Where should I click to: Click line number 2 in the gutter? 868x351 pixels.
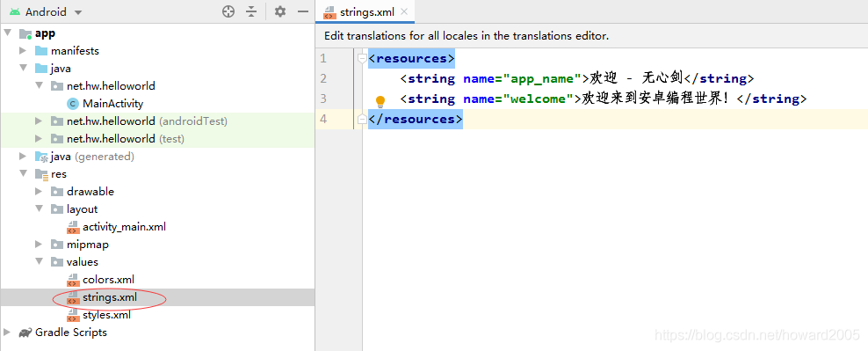(x=323, y=78)
